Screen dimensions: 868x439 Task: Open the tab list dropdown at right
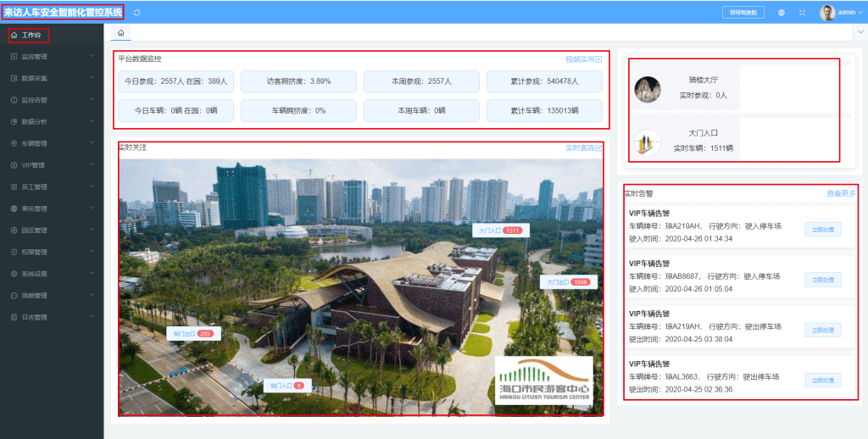coord(860,32)
